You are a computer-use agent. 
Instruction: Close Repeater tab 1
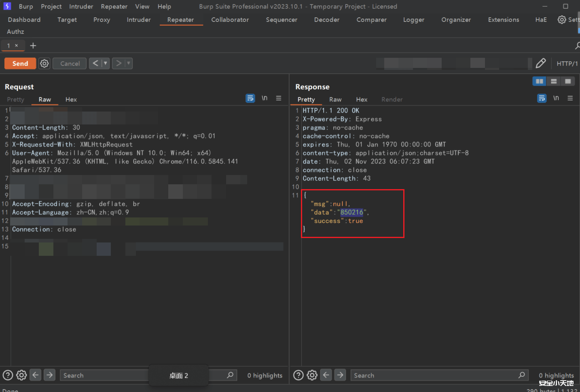(x=17, y=46)
